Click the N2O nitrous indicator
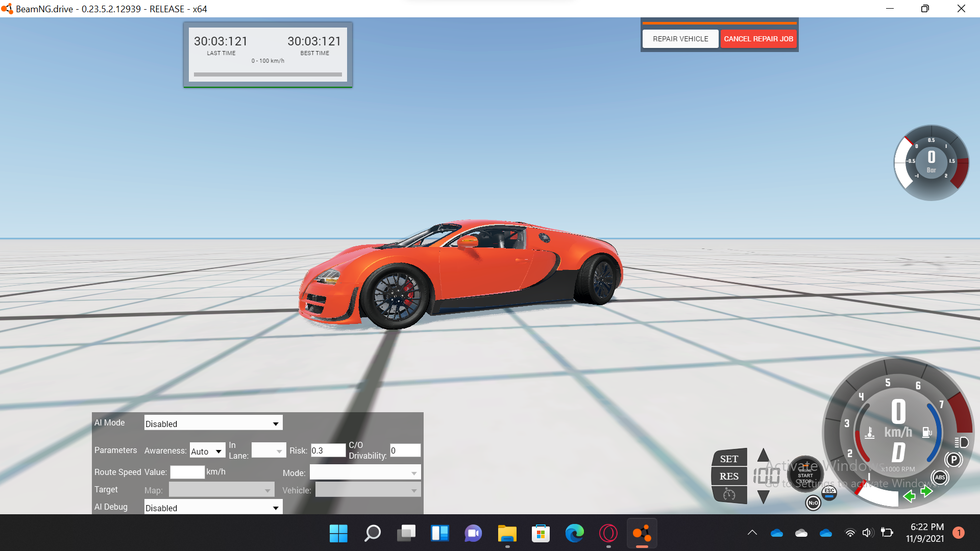The width and height of the screenshot is (980, 551). [813, 503]
